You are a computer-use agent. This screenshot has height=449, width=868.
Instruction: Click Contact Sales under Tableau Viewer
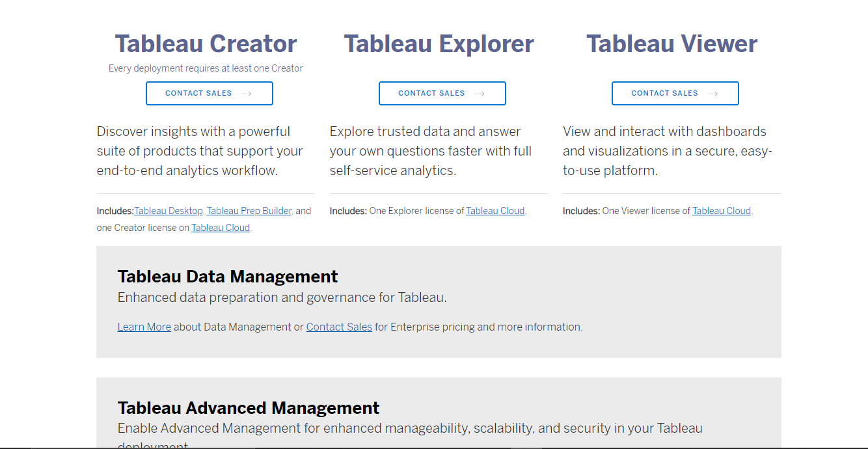[x=675, y=93]
